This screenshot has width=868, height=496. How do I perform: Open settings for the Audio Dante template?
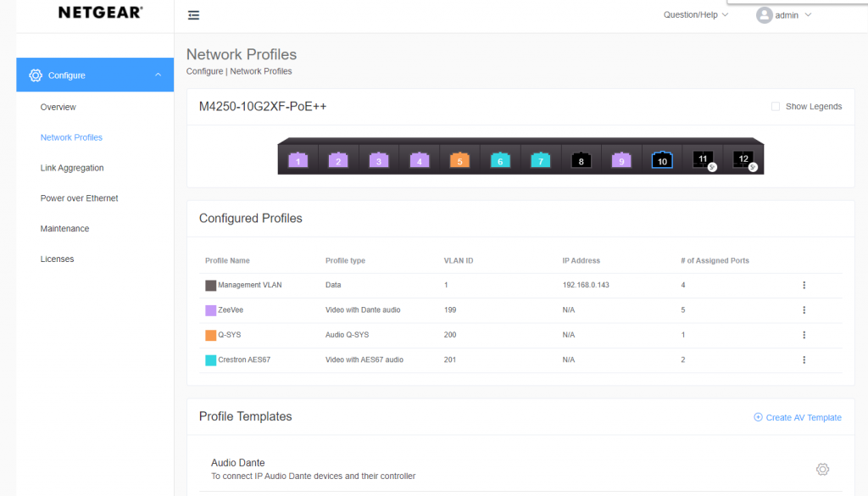(x=822, y=469)
